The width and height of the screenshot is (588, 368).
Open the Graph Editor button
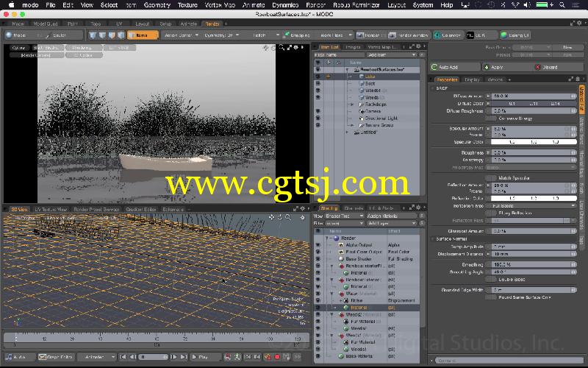pos(56,357)
